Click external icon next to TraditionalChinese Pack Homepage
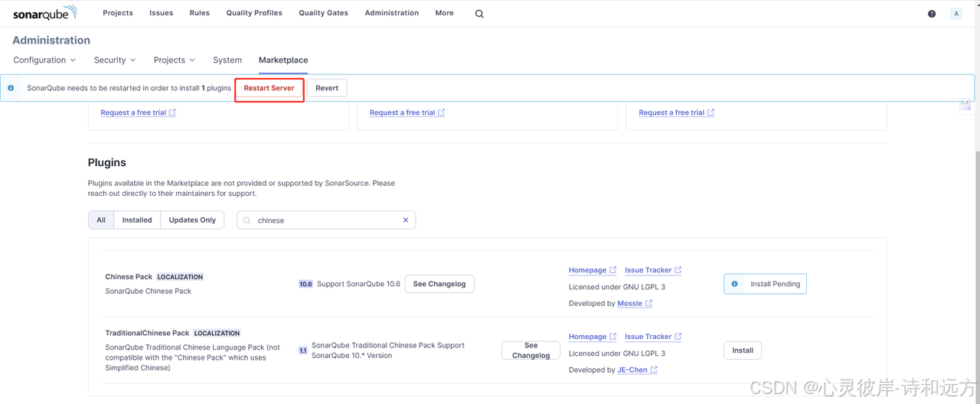The height and width of the screenshot is (404, 980). 612,337
